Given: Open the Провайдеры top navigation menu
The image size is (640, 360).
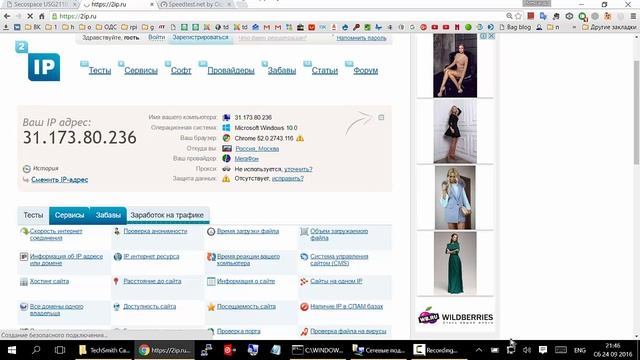Looking at the screenshot, I should click(x=231, y=70).
